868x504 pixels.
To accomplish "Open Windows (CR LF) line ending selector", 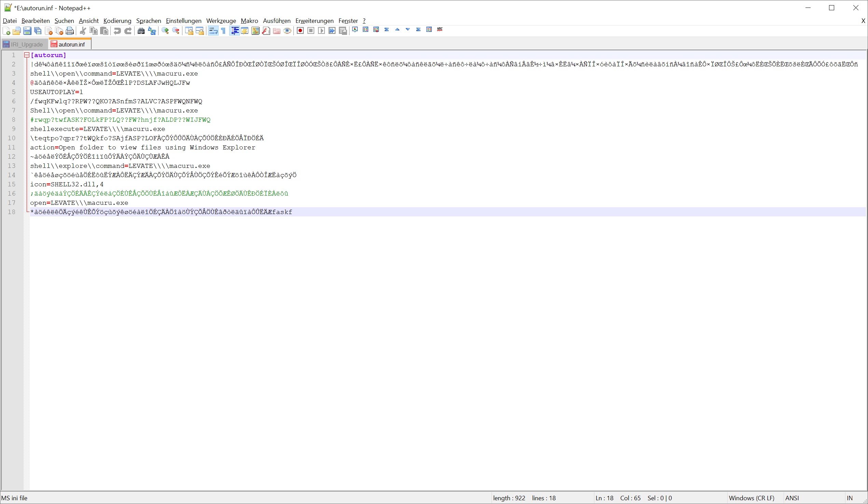I will [x=751, y=498].
